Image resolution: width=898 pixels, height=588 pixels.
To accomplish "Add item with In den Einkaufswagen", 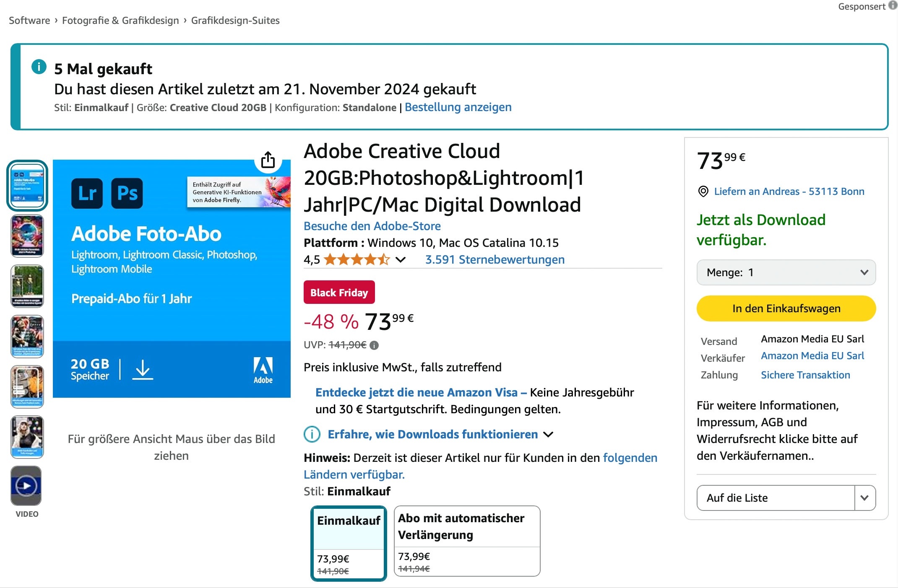I will pos(786,308).
